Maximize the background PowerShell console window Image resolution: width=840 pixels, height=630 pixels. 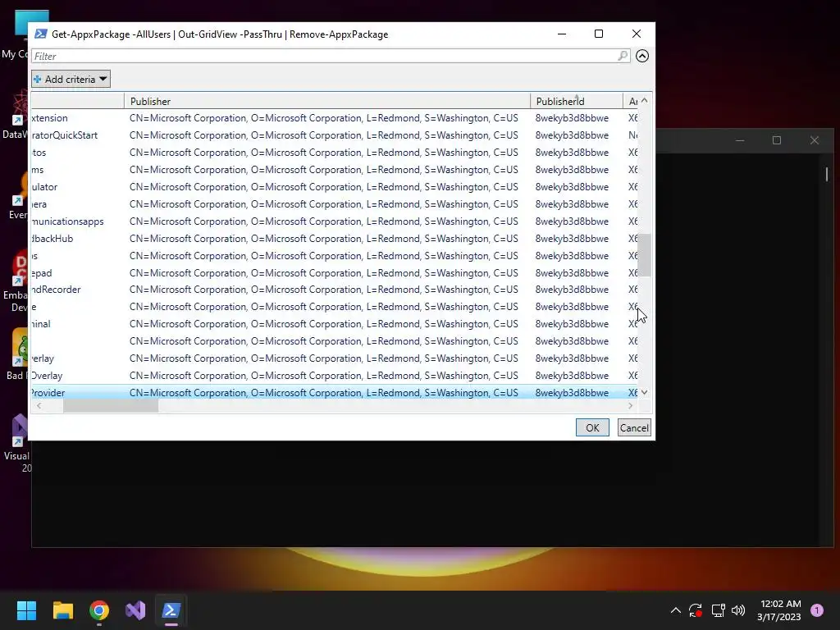777,140
